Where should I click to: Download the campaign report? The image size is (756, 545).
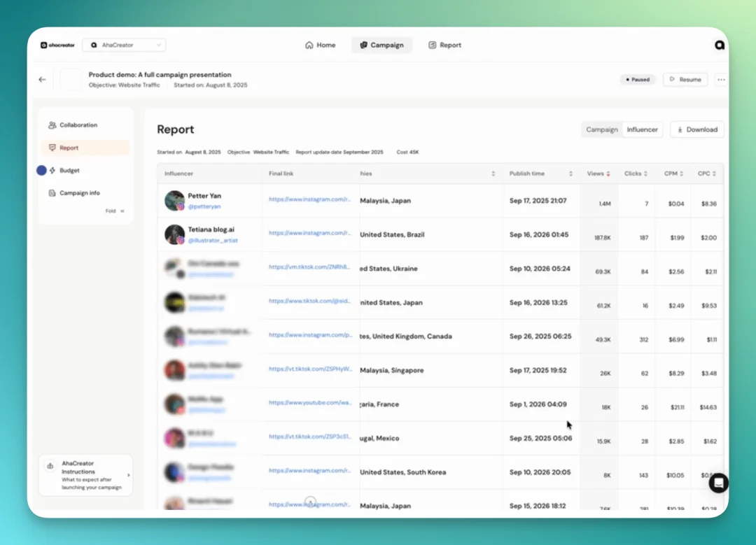pyautogui.click(x=696, y=129)
